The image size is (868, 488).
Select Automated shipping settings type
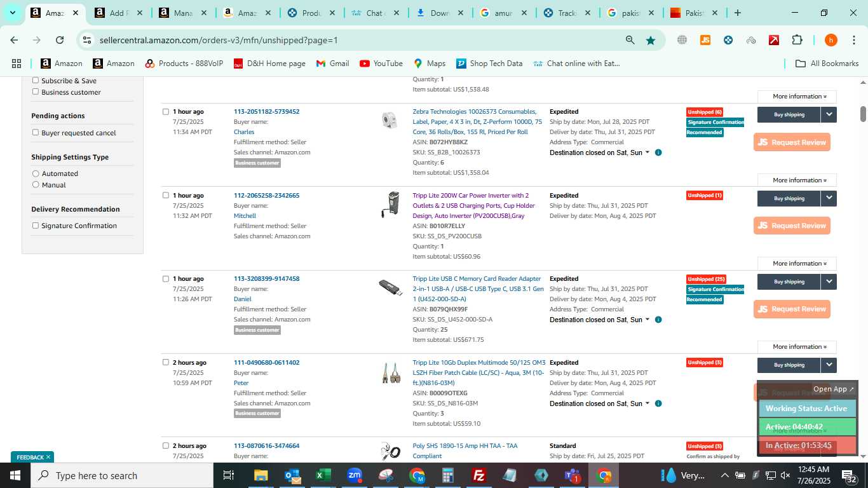tap(36, 173)
